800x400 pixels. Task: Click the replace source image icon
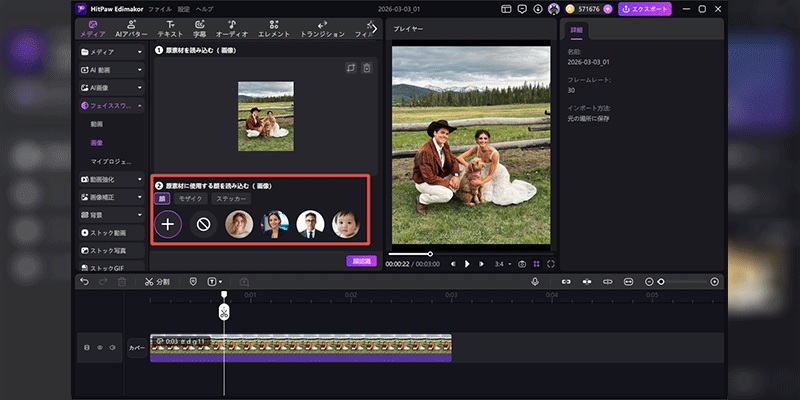point(351,68)
